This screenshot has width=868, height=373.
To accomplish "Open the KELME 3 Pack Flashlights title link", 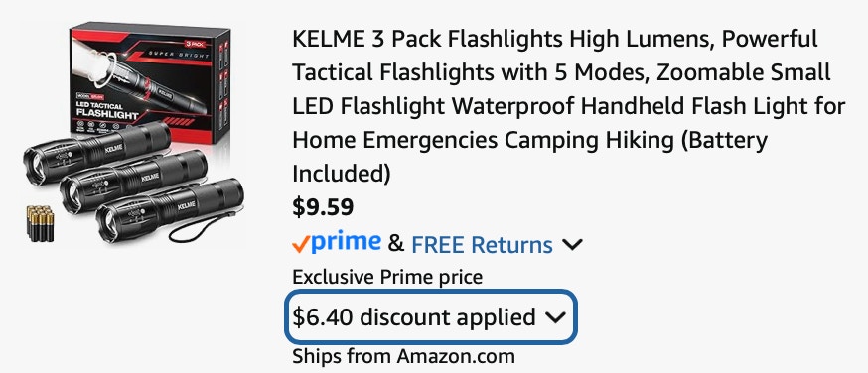I will coord(568,106).
